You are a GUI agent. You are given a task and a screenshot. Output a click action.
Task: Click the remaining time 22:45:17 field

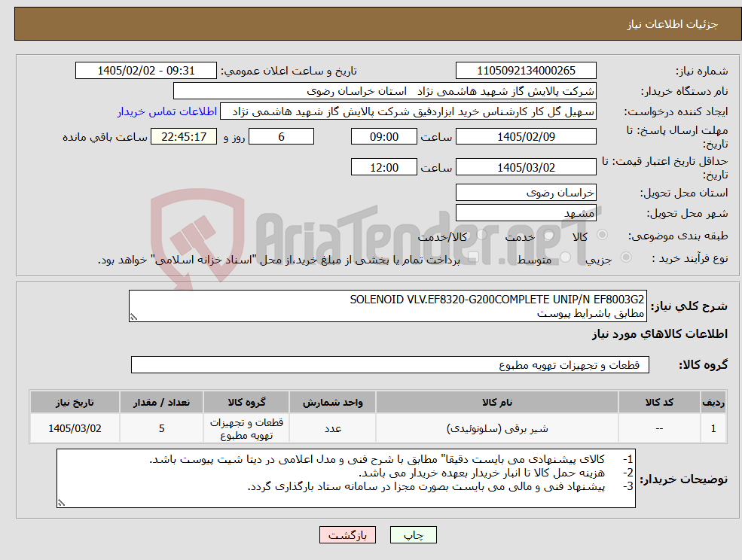pos(184,137)
